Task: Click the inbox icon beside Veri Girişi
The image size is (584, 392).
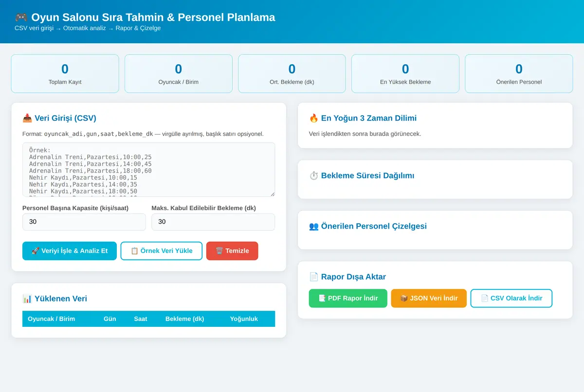Action: point(27,118)
